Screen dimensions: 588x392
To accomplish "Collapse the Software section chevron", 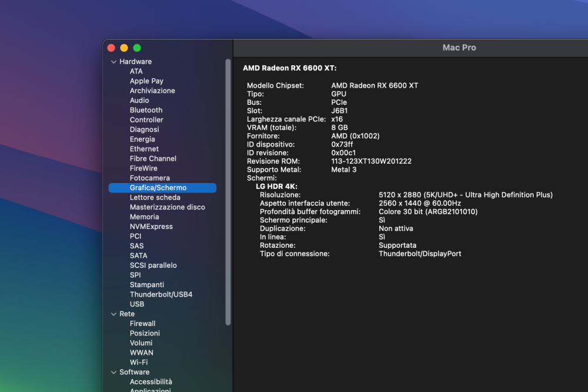I will click(113, 372).
